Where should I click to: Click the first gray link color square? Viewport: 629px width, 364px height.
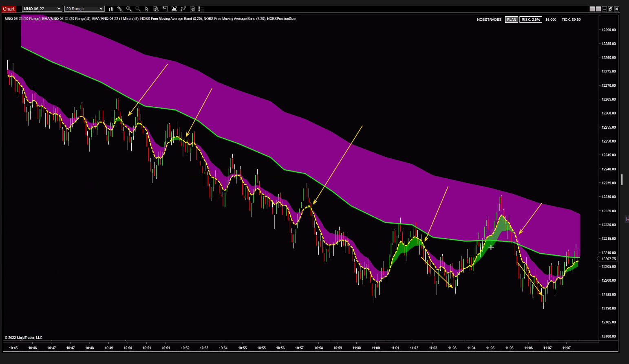coord(592,9)
